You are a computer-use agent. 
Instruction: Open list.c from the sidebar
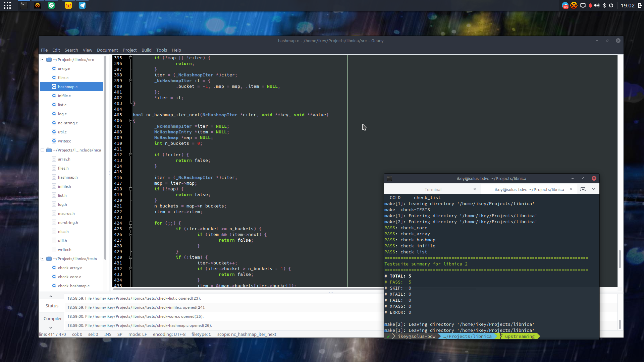(x=62, y=105)
